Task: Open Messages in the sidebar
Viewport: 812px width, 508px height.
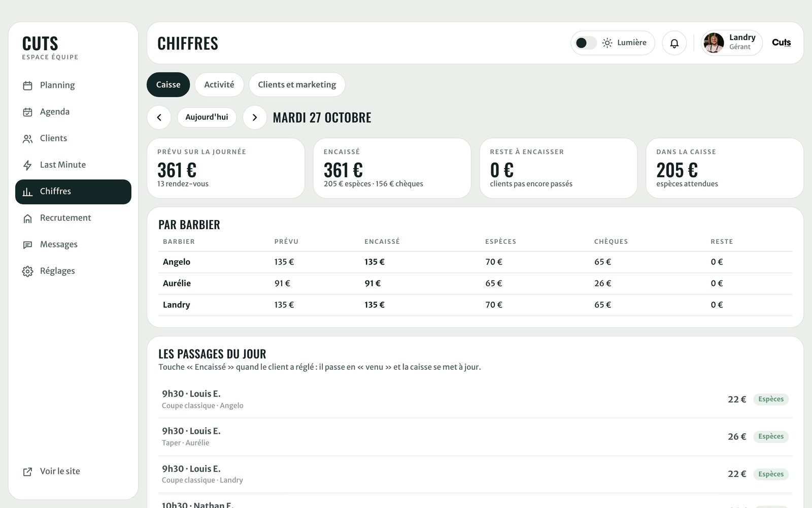Action: [x=73, y=244]
